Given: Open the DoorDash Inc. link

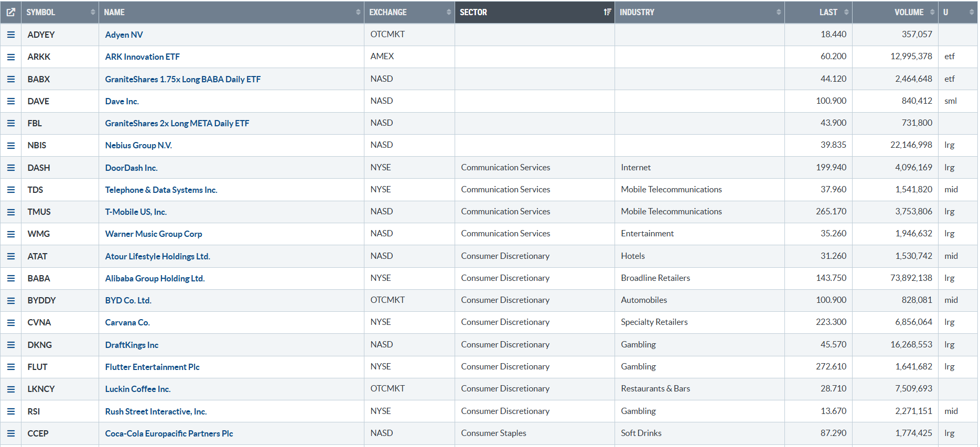Looking at the screenshot, I should (x=131, y=168).
